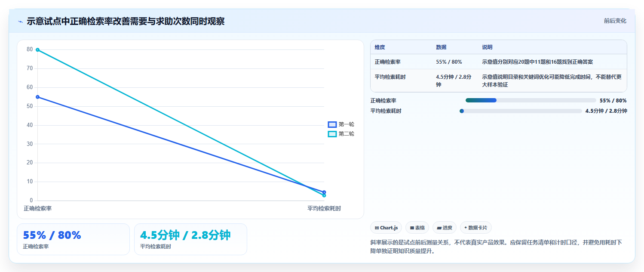Click the 正确检索率 progress bar
This screenshot has height=272, width=644.
tap(531, 100)
